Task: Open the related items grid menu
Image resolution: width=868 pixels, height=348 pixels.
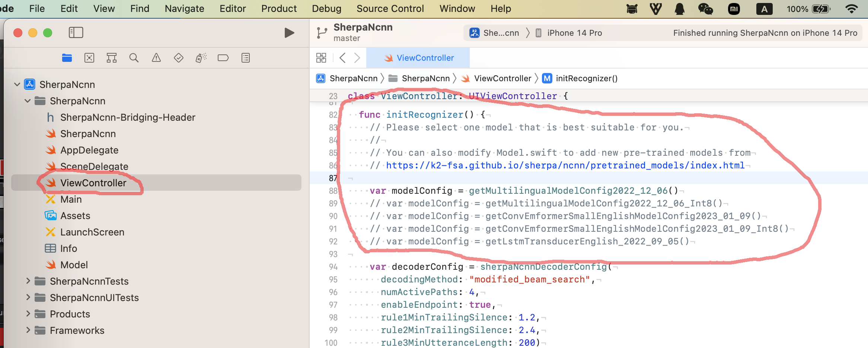Action: [321, 58]
